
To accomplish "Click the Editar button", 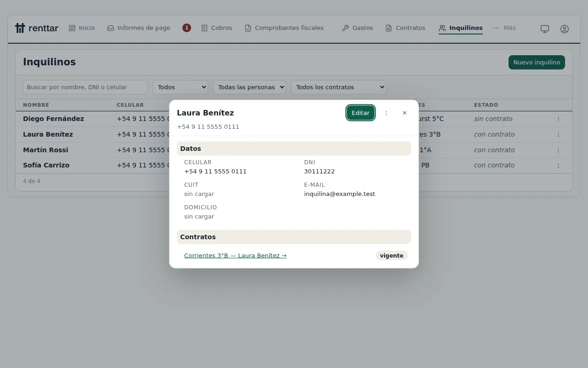I will (x=361, y=113).
